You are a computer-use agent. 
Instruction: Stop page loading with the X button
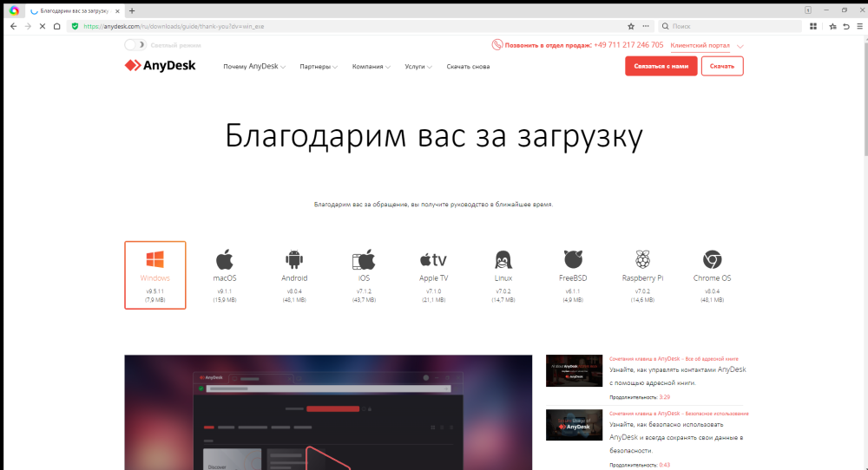coord(42,26)
